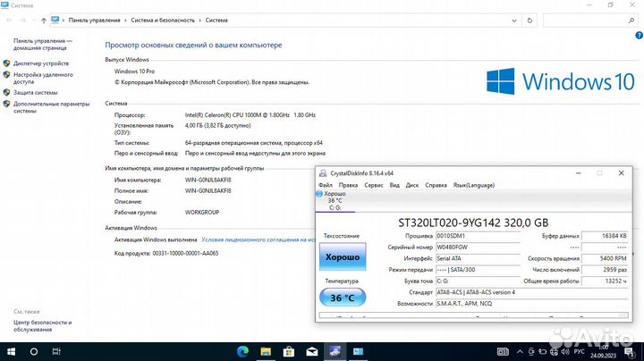Image resolution: width=644 pixels, height=361 pixels.
Task: Open network status icon in the tray
Action: pyautogui.click(x=554, y=351)
